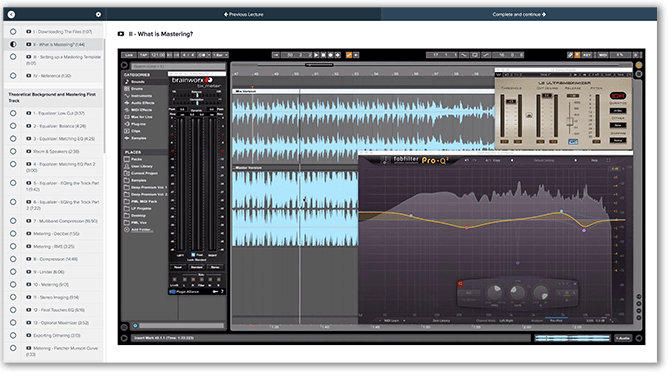
Task: Toggle the KEY map mode button
Action: [x=587, y=55]
